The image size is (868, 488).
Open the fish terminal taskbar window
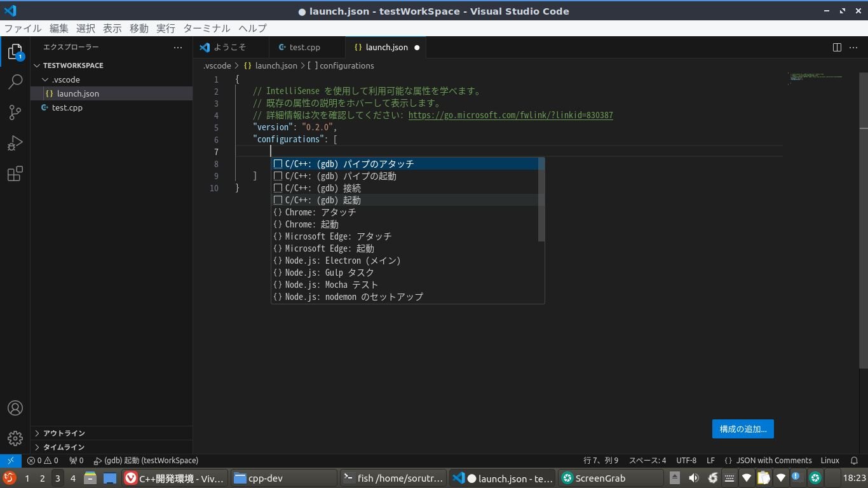coord(393,478)
